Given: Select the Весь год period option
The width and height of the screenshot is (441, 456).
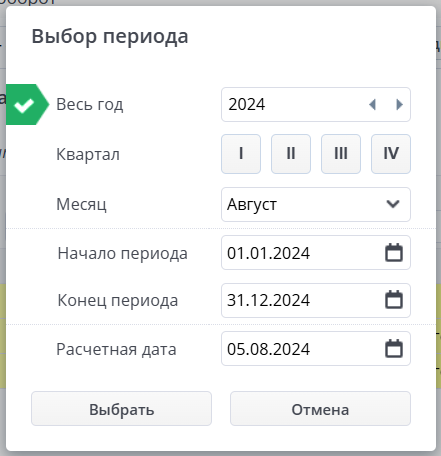Looking at the screenshot, I should 90,105.
